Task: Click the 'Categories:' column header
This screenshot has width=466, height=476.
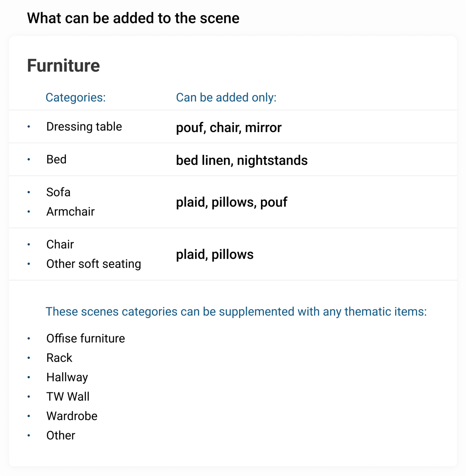Action: pos(76,97)
